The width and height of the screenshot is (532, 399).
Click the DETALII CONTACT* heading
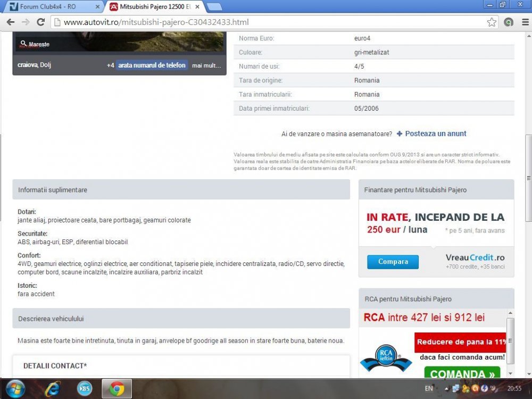pyautogui.click(x=55, y=366)
